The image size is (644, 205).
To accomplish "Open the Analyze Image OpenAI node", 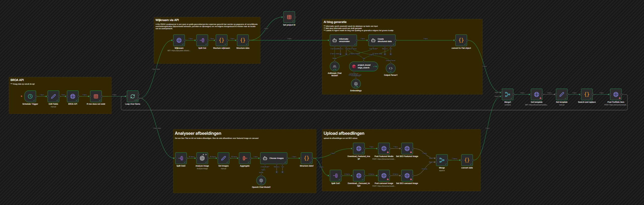I will [x=202, y=158].
